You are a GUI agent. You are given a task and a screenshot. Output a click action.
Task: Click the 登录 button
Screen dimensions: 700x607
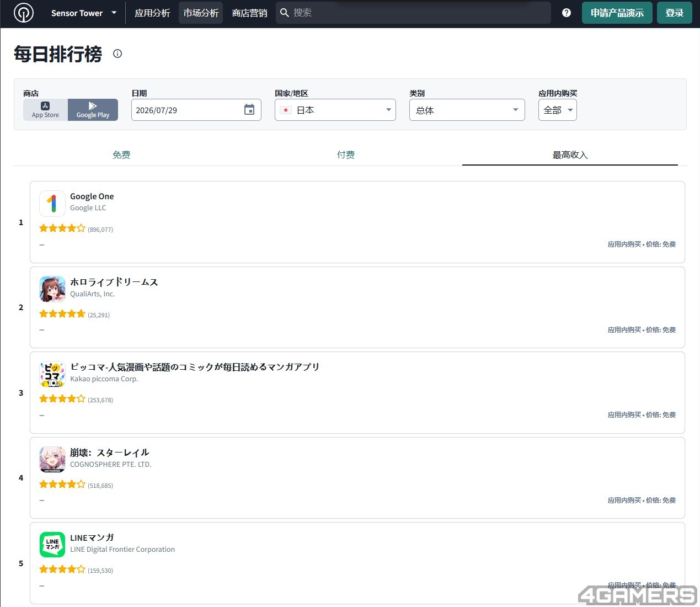[x=675, y=13]
